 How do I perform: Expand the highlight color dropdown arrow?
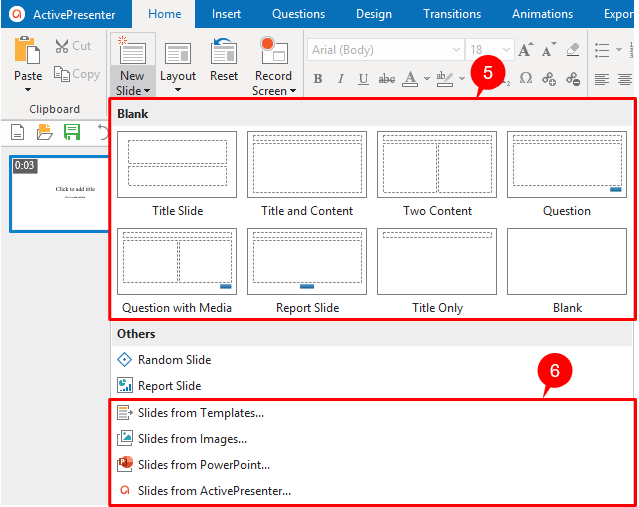click(x=462, y=78)
